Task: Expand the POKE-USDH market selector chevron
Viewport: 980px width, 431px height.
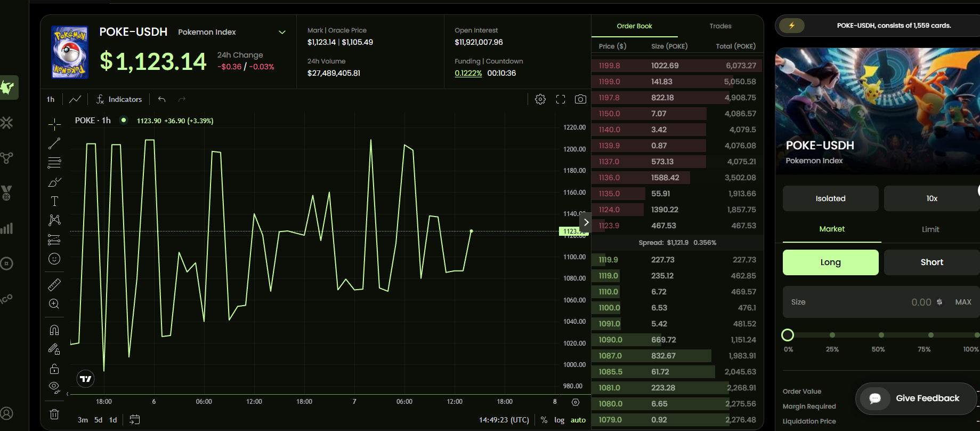Action: (x=282, y=32)
